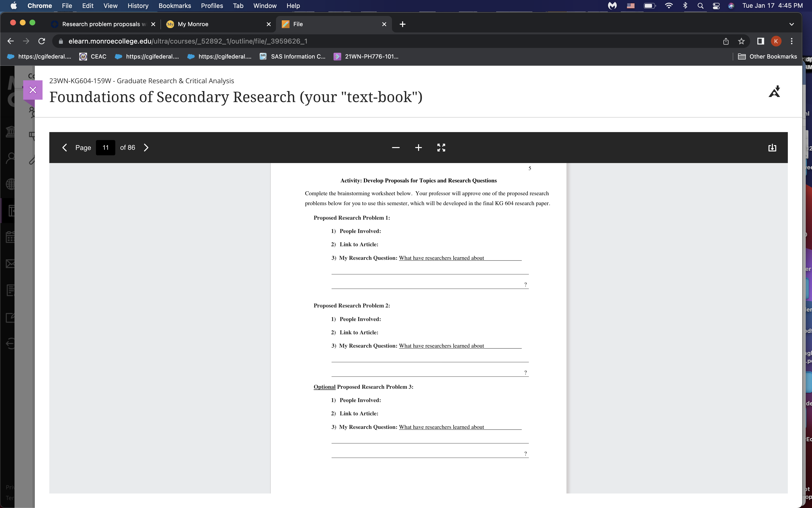The height and width of the screenshot is (508, 812).
Task: Share this page from the address bar
Action: tap(726, 41)
